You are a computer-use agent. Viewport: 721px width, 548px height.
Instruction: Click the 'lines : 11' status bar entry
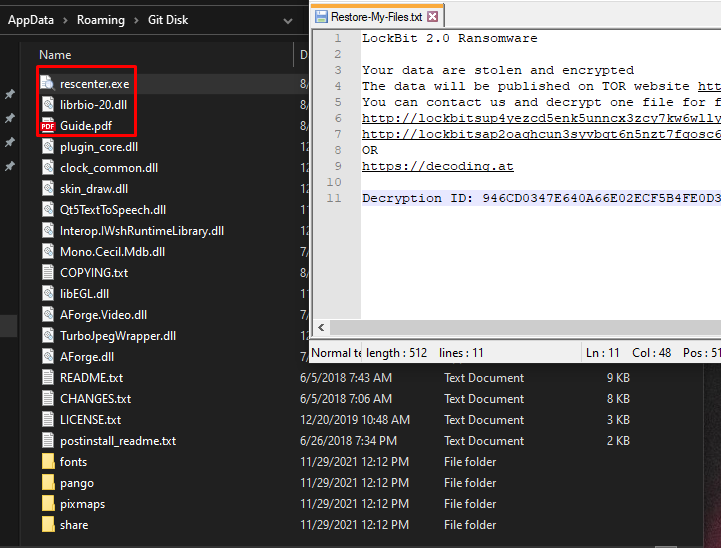[461, 353]
